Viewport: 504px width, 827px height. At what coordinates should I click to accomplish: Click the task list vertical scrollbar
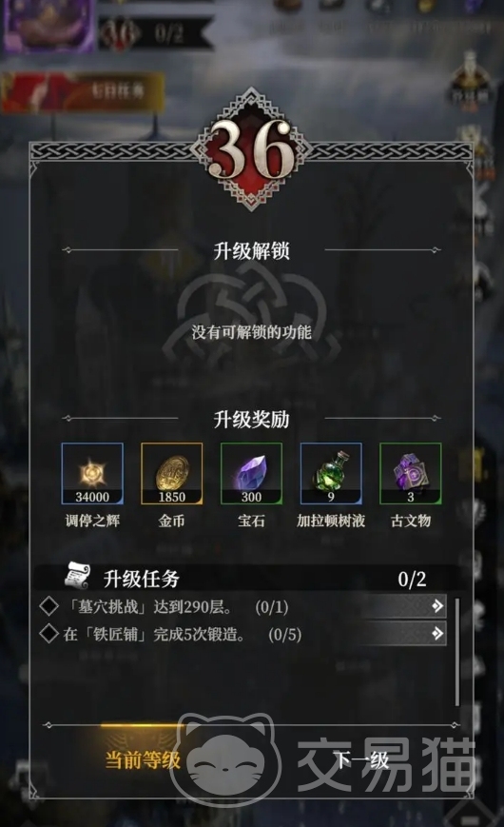click(457, 652)
